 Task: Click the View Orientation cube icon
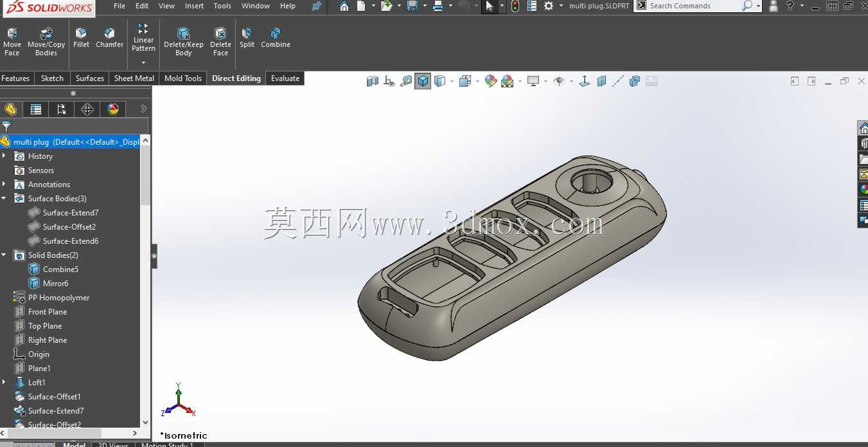point(466,81)
